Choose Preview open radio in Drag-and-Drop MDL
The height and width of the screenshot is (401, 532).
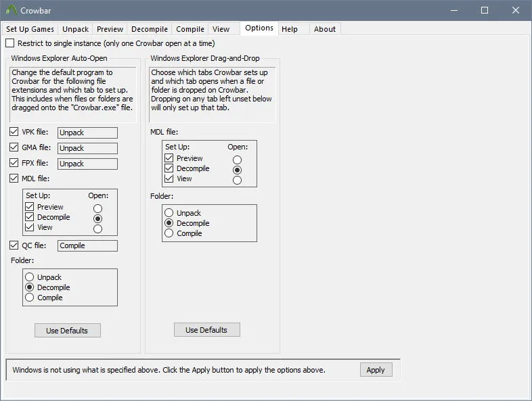237,160
